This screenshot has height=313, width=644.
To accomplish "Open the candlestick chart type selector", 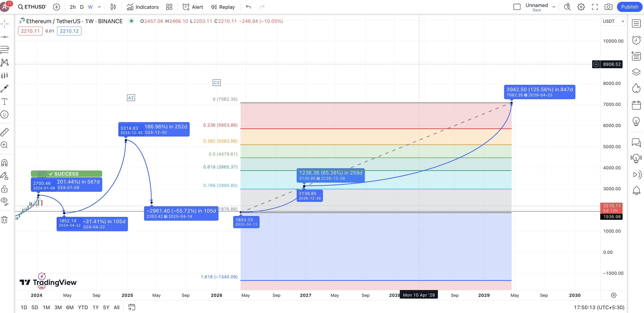I will [x=113, y=7].
